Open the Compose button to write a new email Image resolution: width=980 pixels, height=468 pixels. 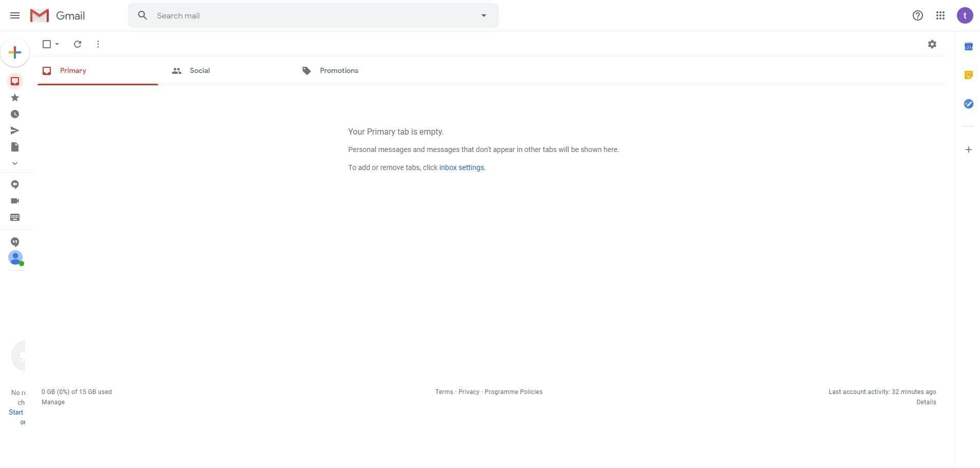pos(15,52)
